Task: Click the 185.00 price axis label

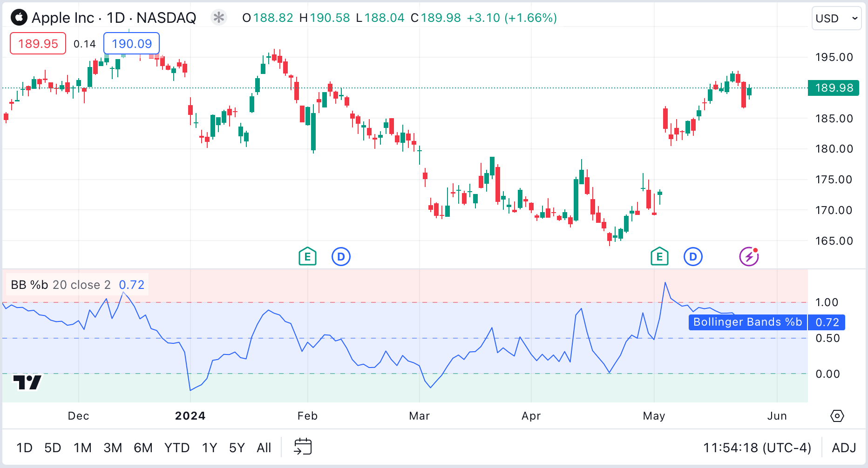Action: 834,119
